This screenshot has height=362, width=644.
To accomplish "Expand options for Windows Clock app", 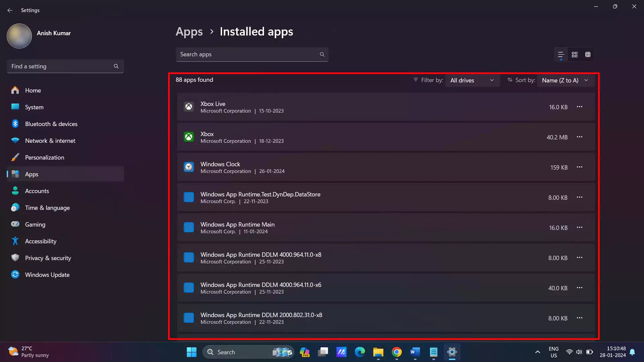I will click(x=579, y=167).
